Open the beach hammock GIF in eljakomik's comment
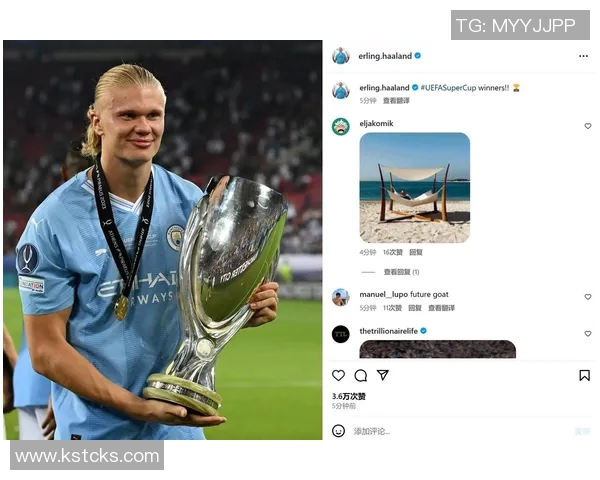The width and height of the screenshot is (600, 480). coord(414,188)
